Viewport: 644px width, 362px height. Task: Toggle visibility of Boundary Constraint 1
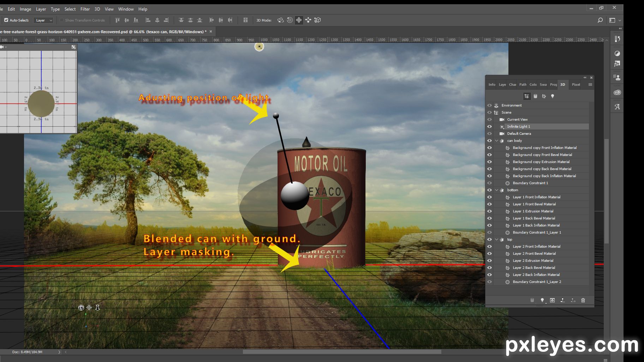tap(489, 183)
